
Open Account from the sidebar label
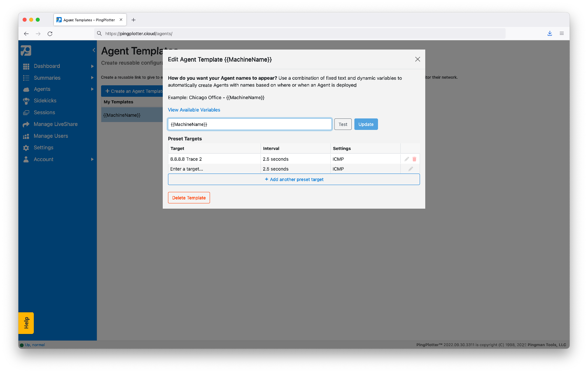click(x=43, y=159)
